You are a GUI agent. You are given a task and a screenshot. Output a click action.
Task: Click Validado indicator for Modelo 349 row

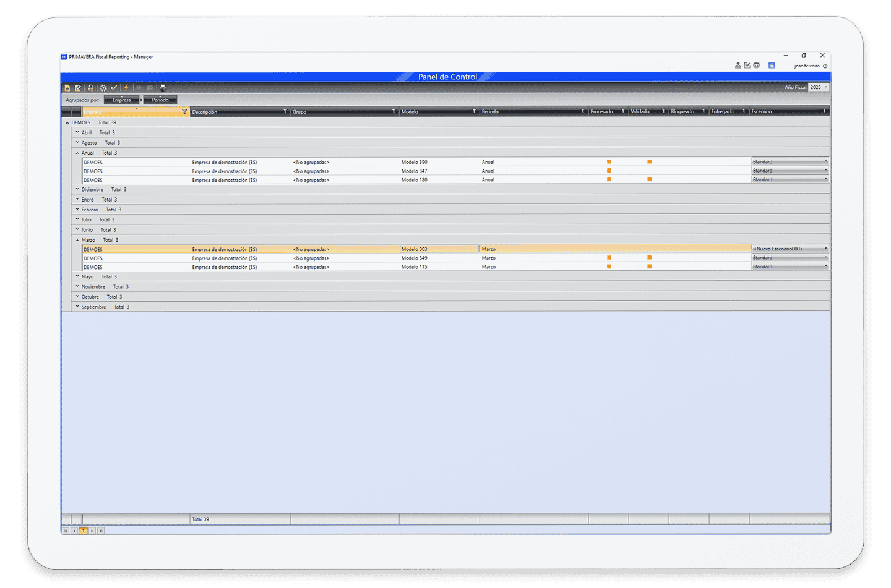point(649,258)
